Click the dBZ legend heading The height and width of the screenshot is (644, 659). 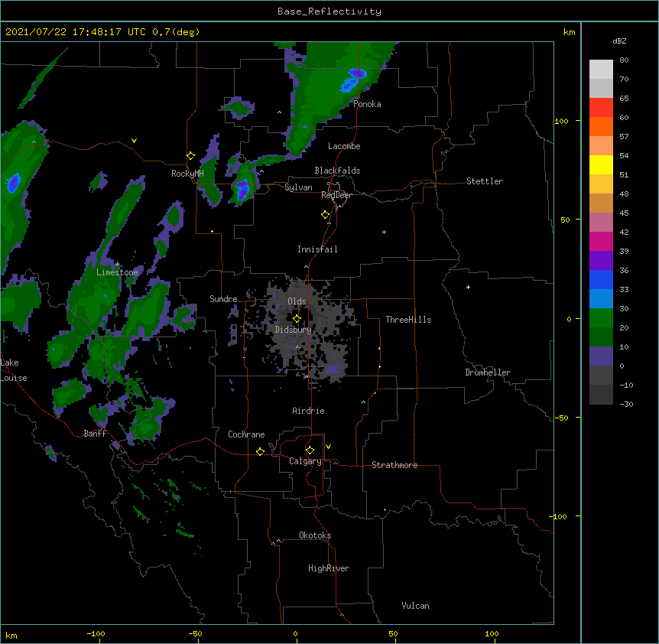(x=619, y=41)
